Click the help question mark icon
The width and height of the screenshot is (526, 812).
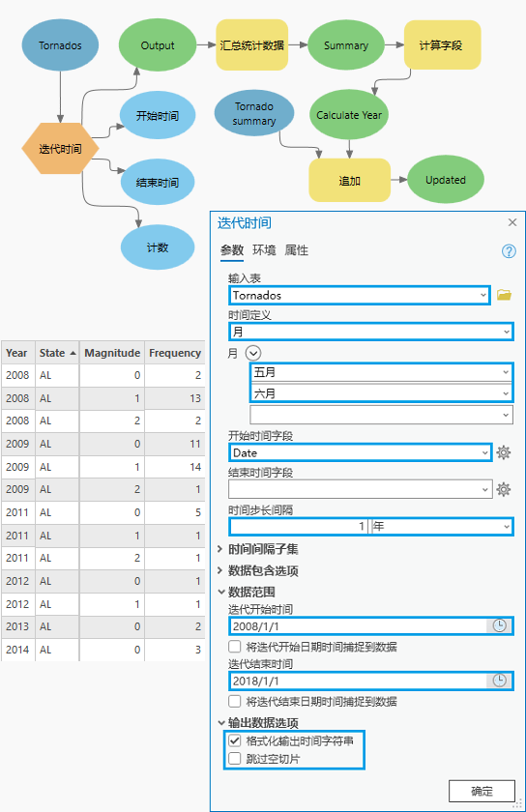tap(509, 251)
